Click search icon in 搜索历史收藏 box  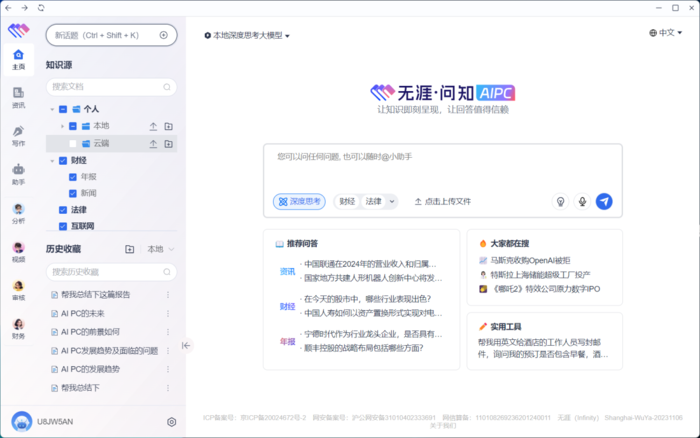pyautogui.click(x=167, y=272)
